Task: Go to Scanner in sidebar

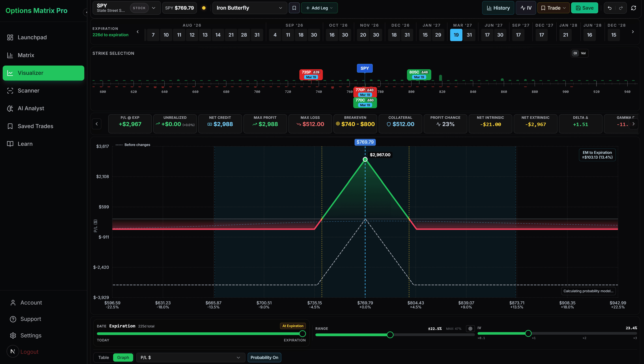Action: point(43,91)
